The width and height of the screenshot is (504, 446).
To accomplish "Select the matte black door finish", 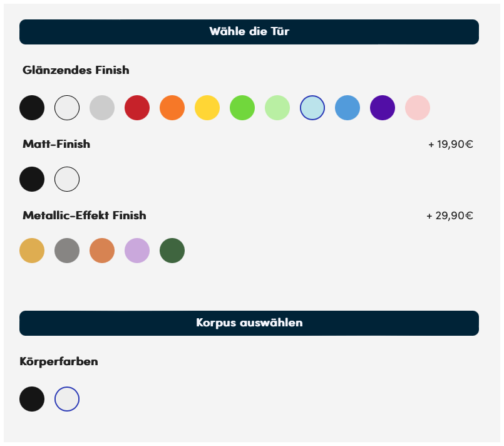I will coord(32,179).
